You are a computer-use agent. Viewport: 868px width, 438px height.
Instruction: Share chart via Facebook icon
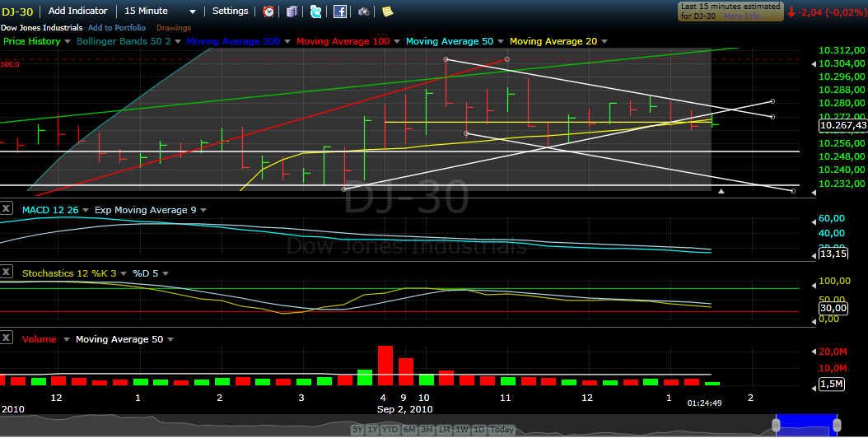340,11
